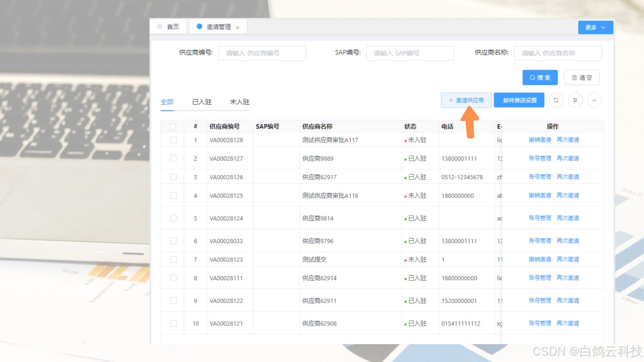Toggle the select-all header checkbox
This screenshot has width=644, height=362.
pyautogui.click(x=173, y=127)
